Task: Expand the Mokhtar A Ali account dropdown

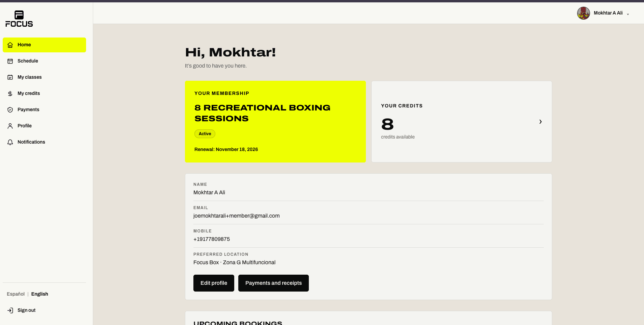Action: (628, 14)
